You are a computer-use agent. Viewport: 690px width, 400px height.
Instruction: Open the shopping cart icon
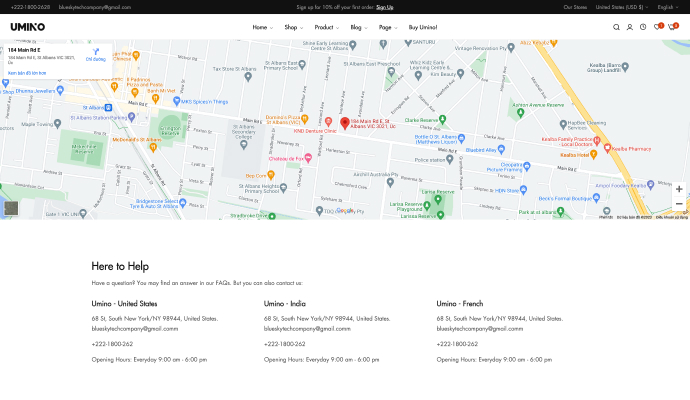[672, 27]
